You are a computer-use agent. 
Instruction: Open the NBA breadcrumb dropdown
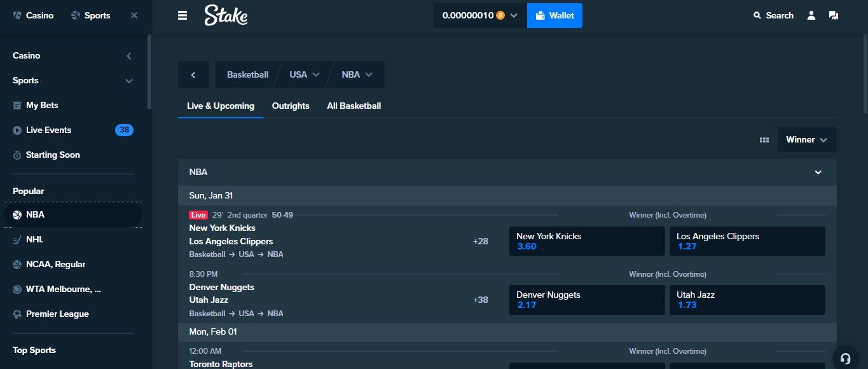click(x=357, y=74)
